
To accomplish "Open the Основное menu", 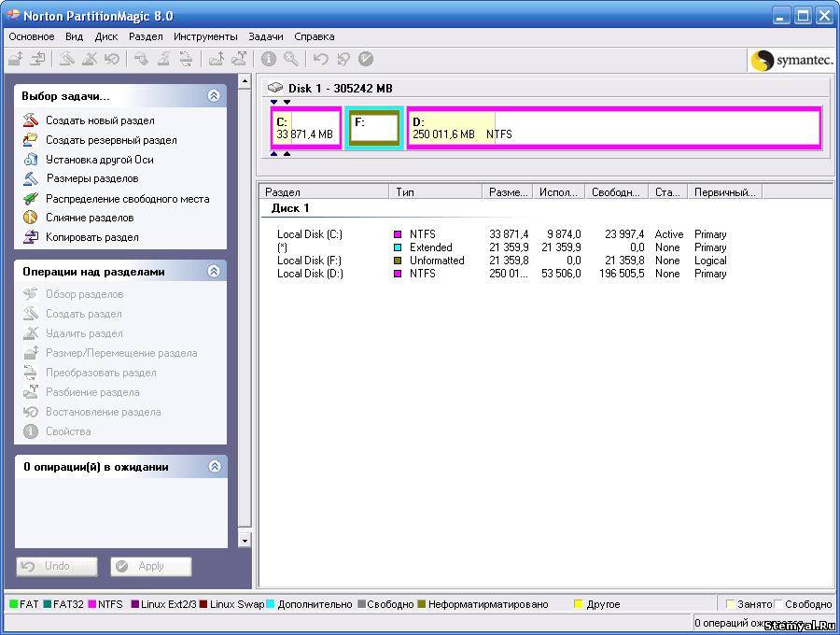I will [x=32, y=36].
